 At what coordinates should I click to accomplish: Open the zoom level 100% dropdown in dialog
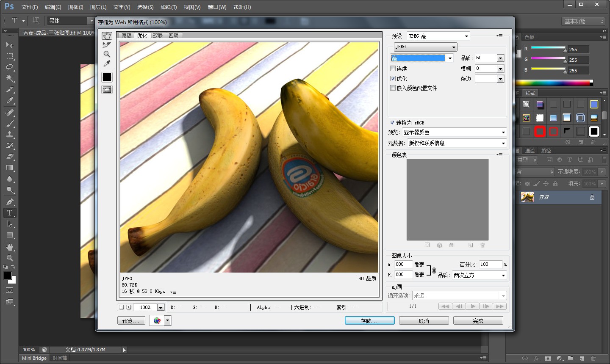pyautogui.click(x=161, y=308)
